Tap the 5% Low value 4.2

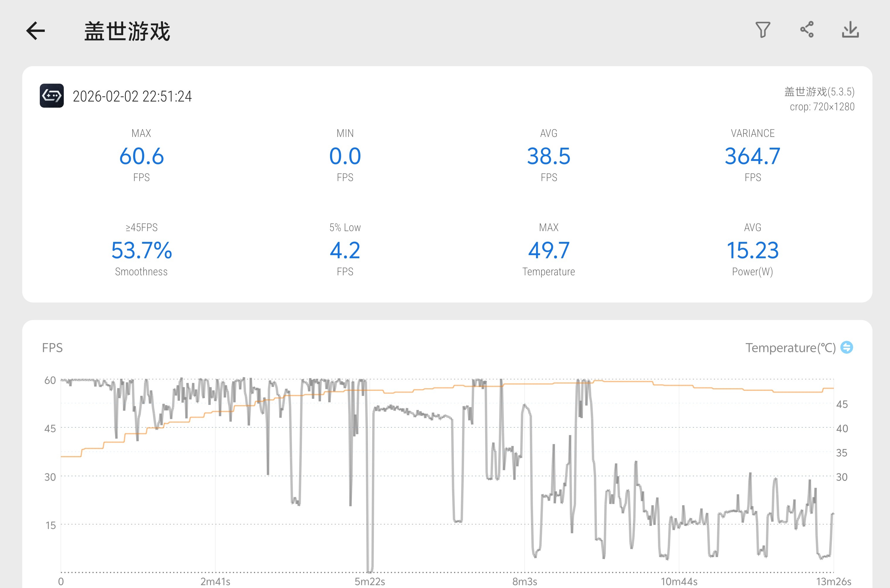(345, 250)
